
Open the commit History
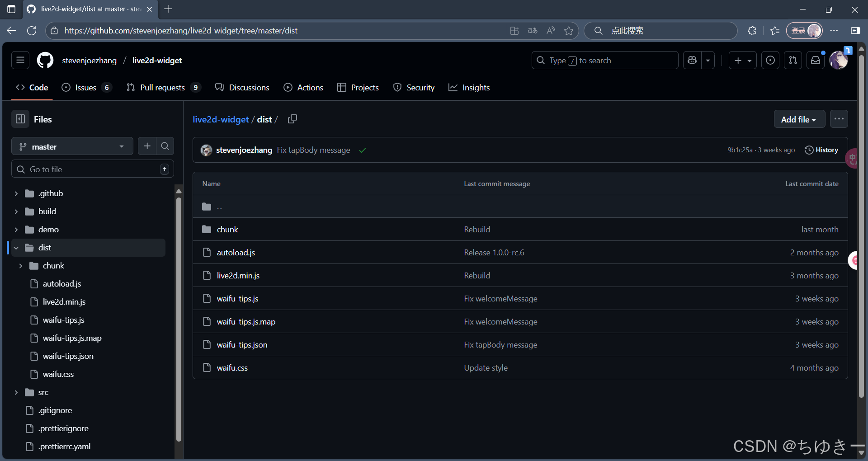tap(821, 150)
